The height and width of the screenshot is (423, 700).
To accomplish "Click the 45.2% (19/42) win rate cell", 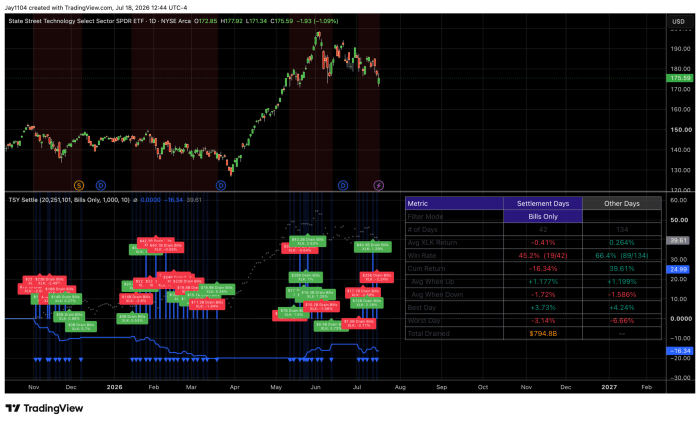I will tap(543, 256).
